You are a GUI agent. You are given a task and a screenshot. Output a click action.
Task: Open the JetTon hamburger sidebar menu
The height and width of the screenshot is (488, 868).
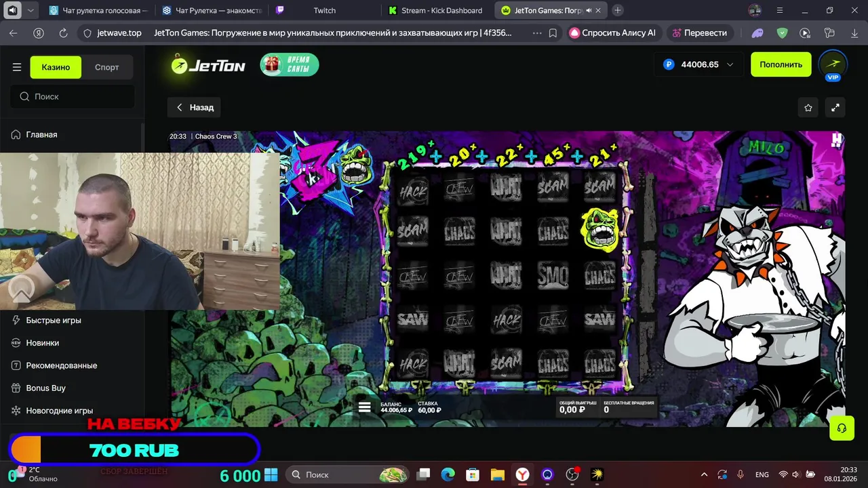(x=17, y=67)
